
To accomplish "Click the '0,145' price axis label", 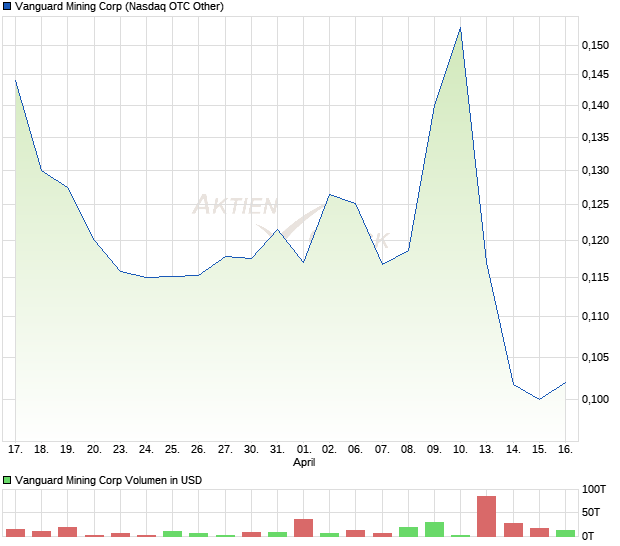I will pos(595,74).
